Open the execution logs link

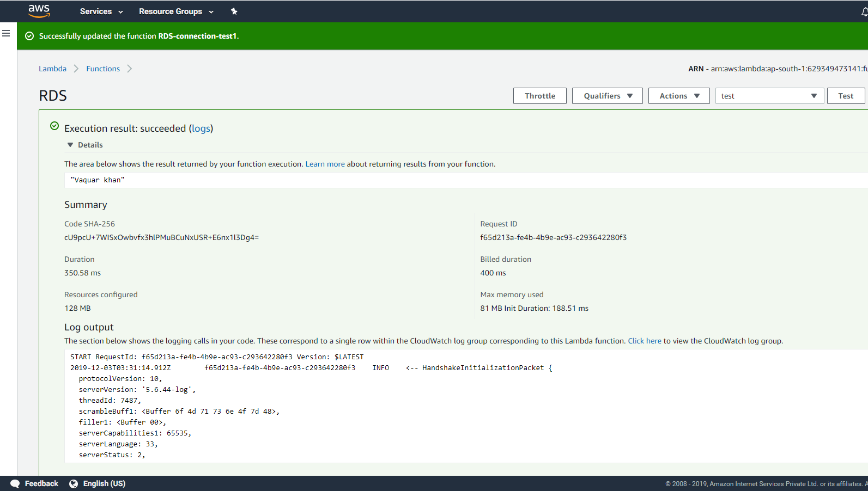click(201, 128)
